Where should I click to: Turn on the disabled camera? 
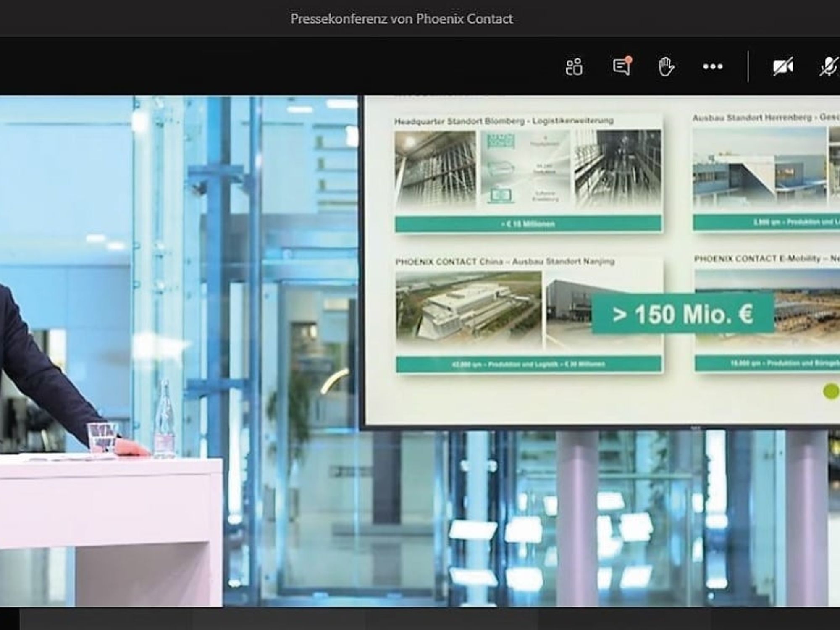783,66
